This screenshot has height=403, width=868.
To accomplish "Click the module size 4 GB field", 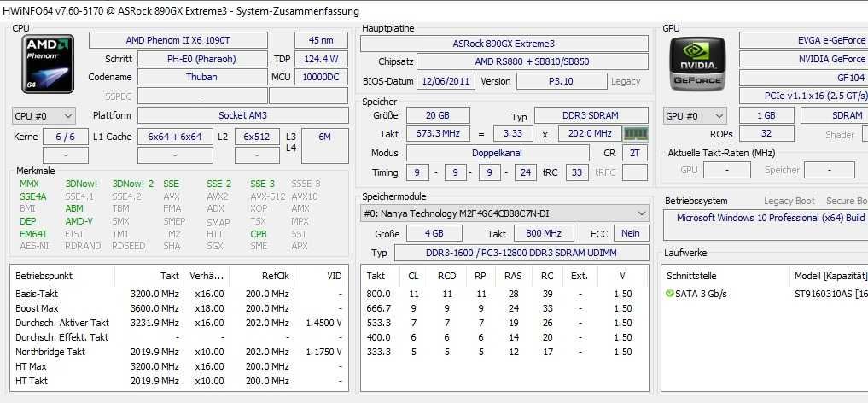I will [x=434, y=234].
